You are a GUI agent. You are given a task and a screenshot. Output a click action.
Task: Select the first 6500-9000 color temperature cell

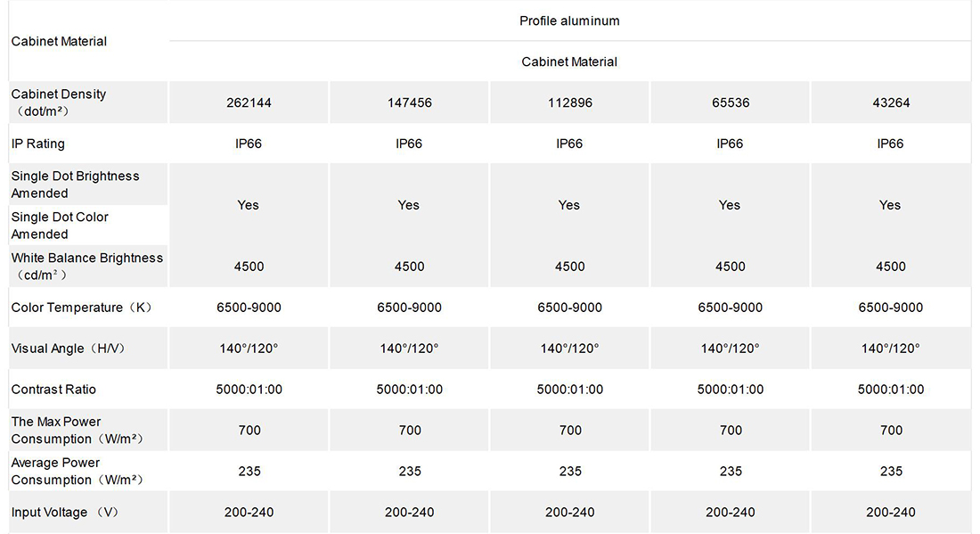click(249, 308)
